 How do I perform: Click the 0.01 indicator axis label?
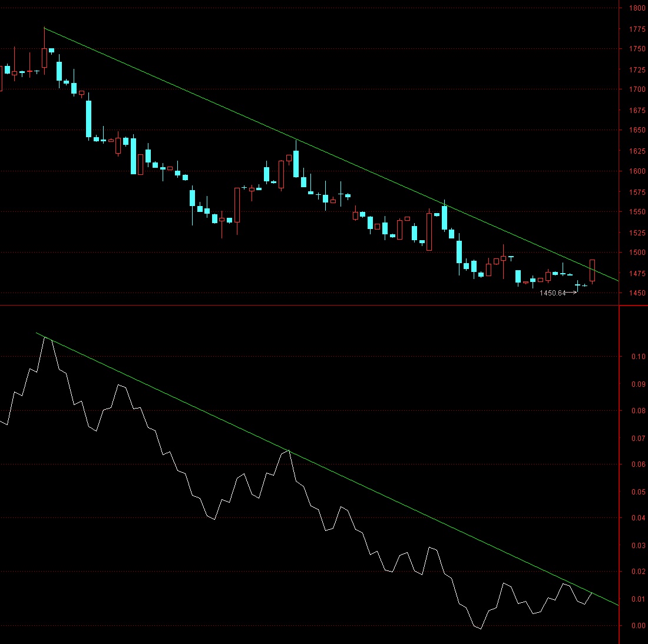(x=638, y=599)
